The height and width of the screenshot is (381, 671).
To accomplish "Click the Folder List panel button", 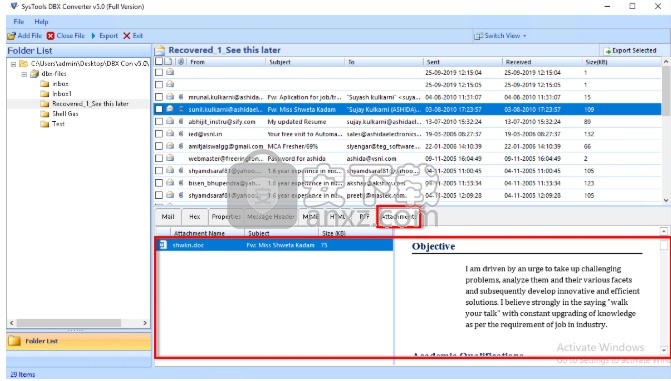I will (79, 341).
